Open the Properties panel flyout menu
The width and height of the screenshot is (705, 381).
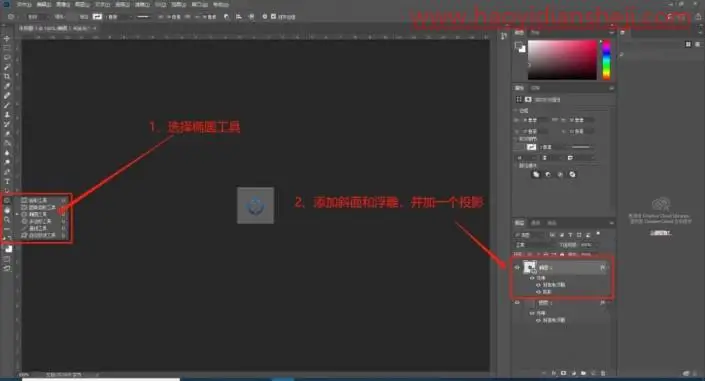click(611, 88)
